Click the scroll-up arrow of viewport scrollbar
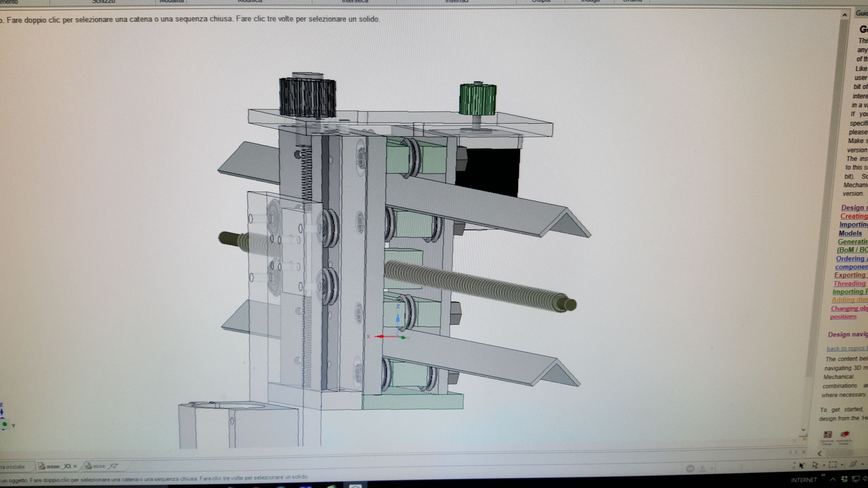868x488 pixels. 844,15
